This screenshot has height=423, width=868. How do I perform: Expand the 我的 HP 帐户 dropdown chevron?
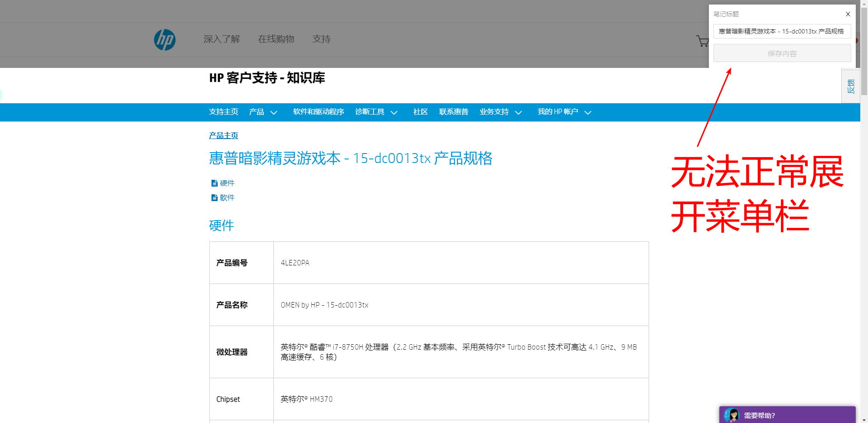point(588,112)
